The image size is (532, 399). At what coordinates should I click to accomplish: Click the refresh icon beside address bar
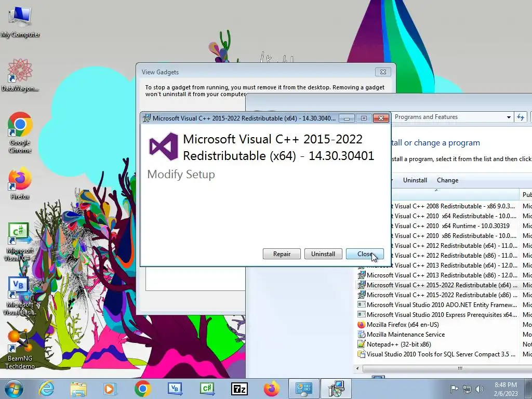click(521, 117)
